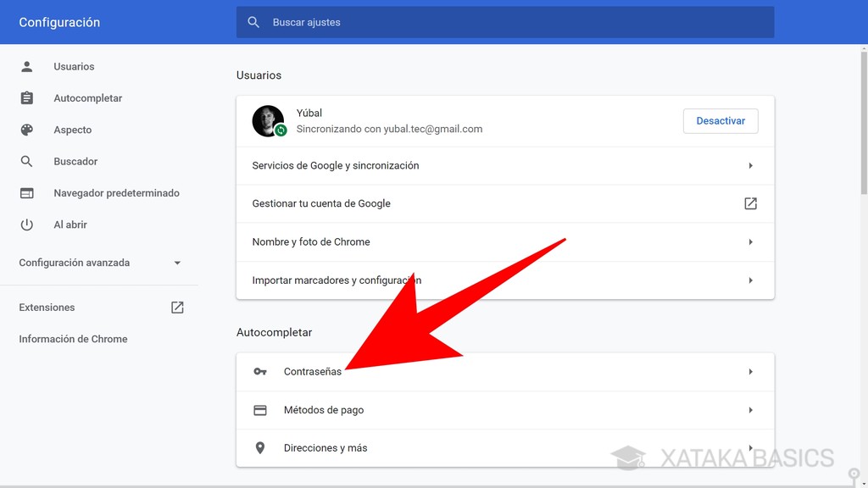Select the Métodos de pago entry
Image resolution: width=868 pixels, height=488 pixels.
[x=504, y=409]
